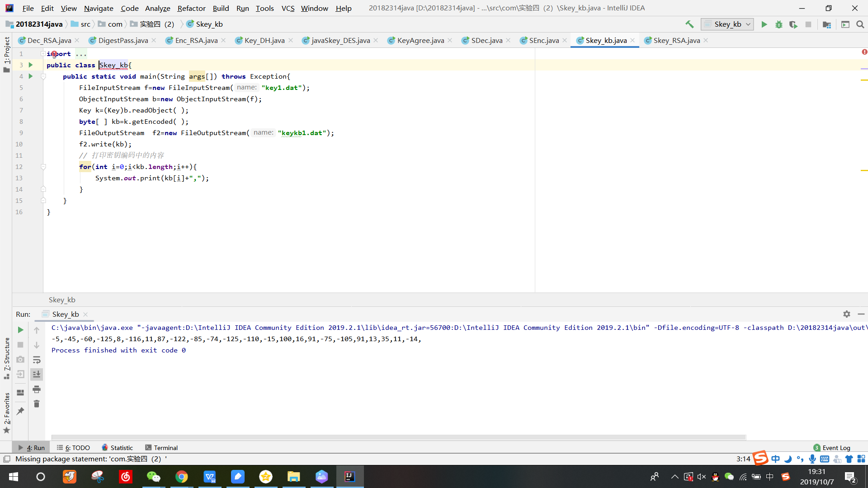Clear console with the trash icon

[x=37, y=404]
